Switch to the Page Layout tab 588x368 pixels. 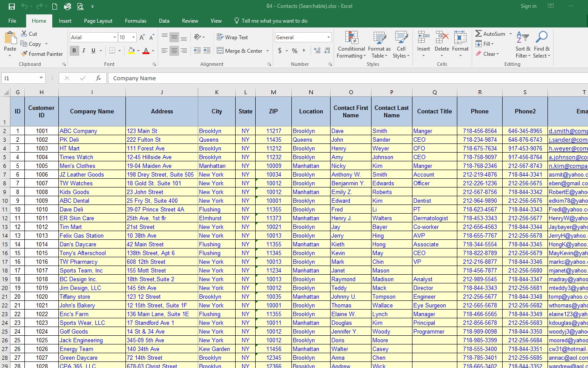click(98, 21)
